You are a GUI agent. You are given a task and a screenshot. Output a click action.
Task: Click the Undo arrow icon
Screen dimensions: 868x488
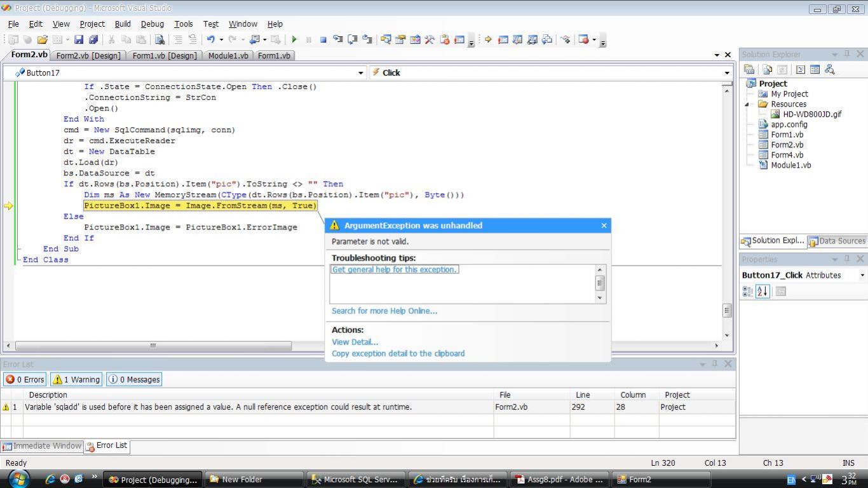coord(210,39)
